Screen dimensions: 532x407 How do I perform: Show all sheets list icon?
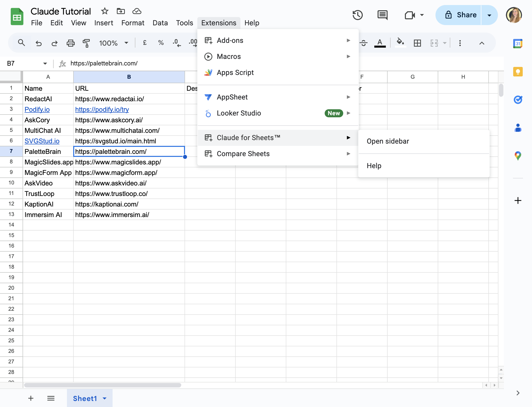tap(51, 398)
